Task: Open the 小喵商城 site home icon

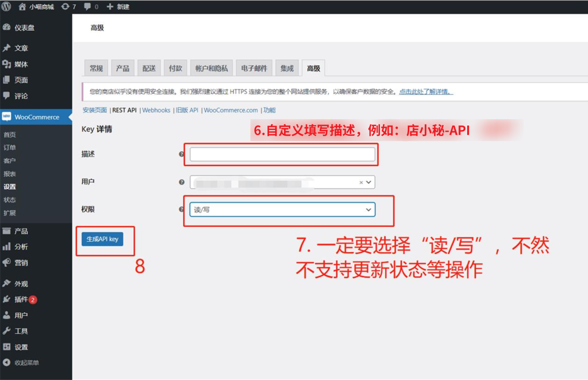Action: pyautogui.click(x=22, y=7)
